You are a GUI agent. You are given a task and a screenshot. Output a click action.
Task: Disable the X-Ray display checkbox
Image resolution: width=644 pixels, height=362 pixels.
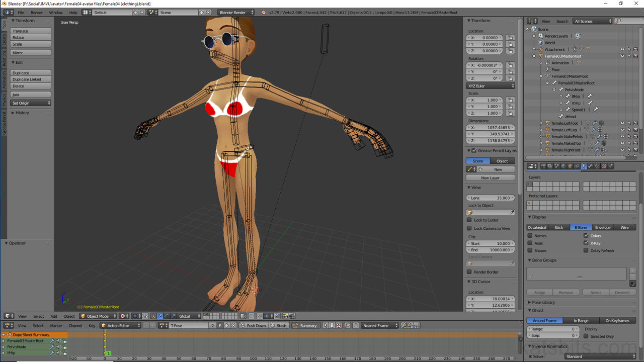pos(586,243)
